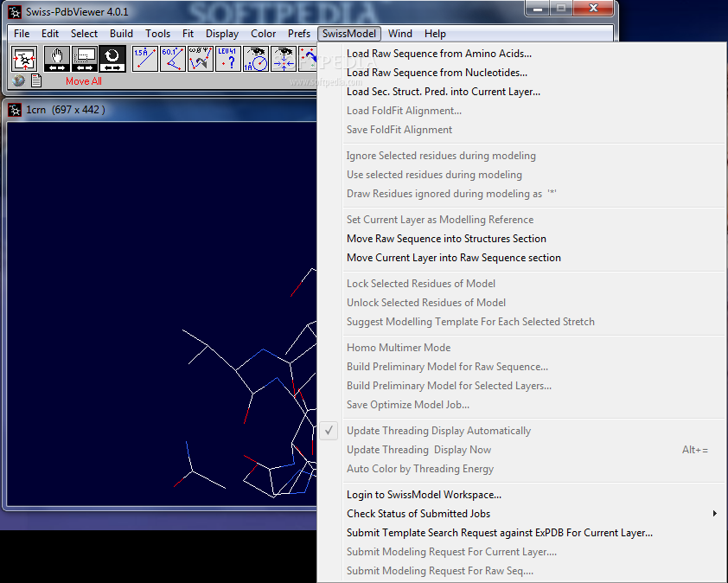This screenshot has width=728, height=583.
Task: Click Use selected residues during modeling
Action: coord(521,175)
